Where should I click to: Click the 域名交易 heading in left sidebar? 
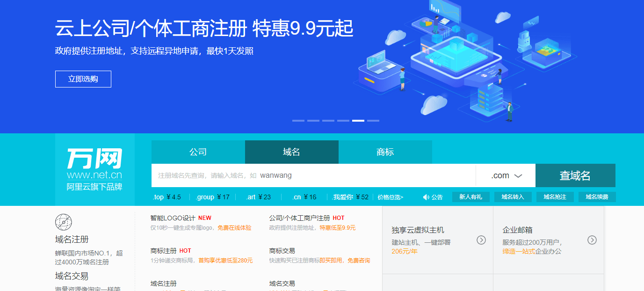click(x=72, y=276)
